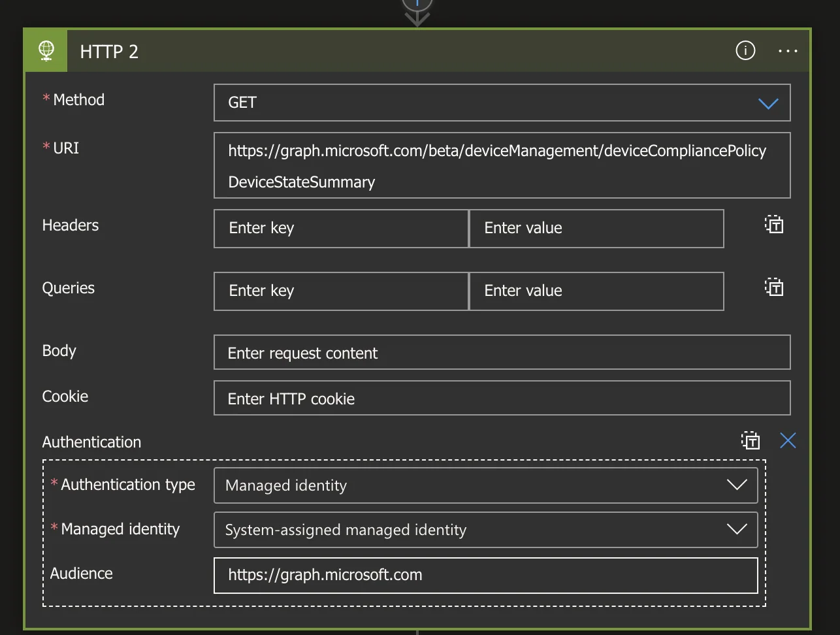Click the HTTP globe icon in header
The image size is (840, 635).
[x=46, y=50]
